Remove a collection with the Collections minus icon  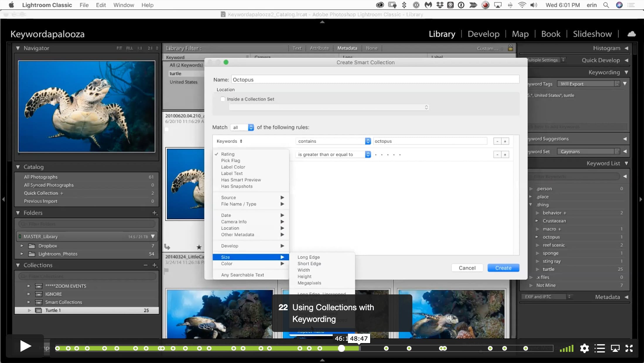pyautogui.click(x=146, y=265)
